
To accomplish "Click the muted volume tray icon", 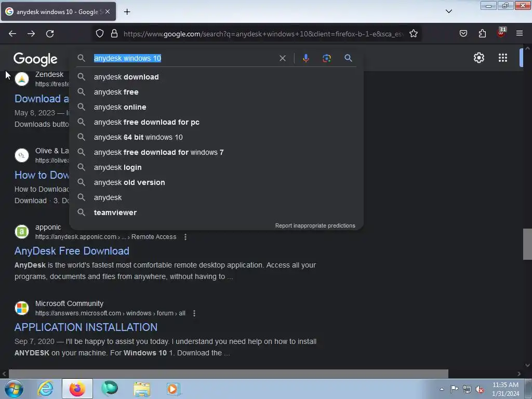I will click(480, 390).
